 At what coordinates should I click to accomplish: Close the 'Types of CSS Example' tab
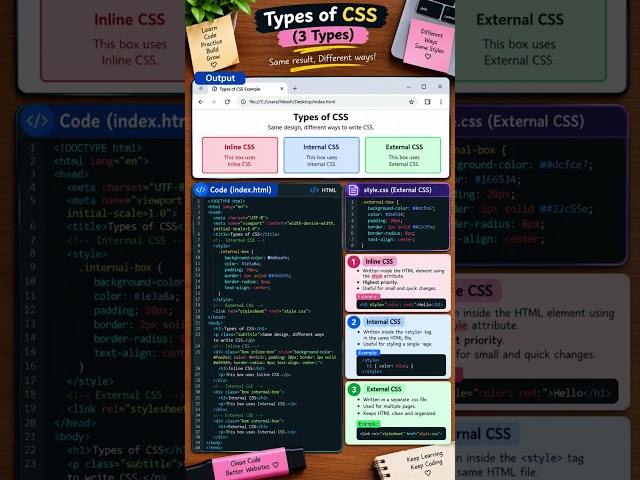coord(282,89)
